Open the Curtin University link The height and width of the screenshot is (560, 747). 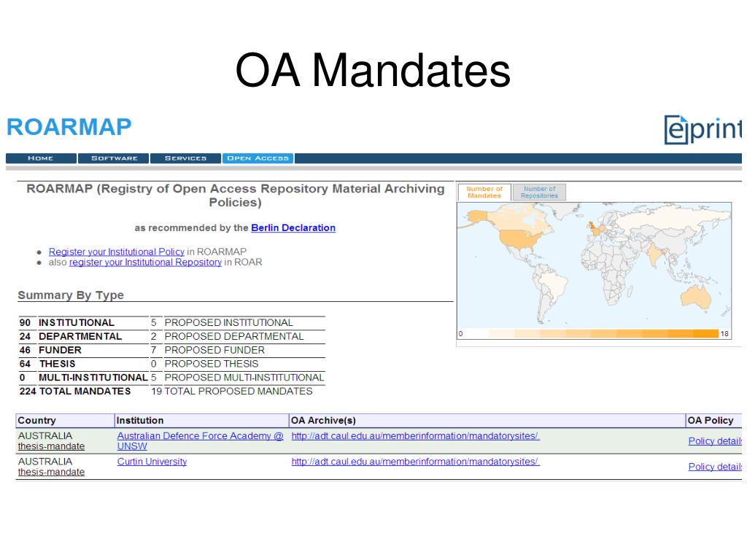[152, 462]
